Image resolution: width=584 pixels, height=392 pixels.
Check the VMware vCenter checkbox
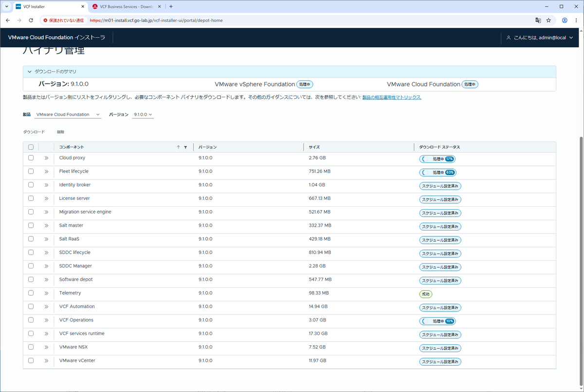[x=31, y=360]
